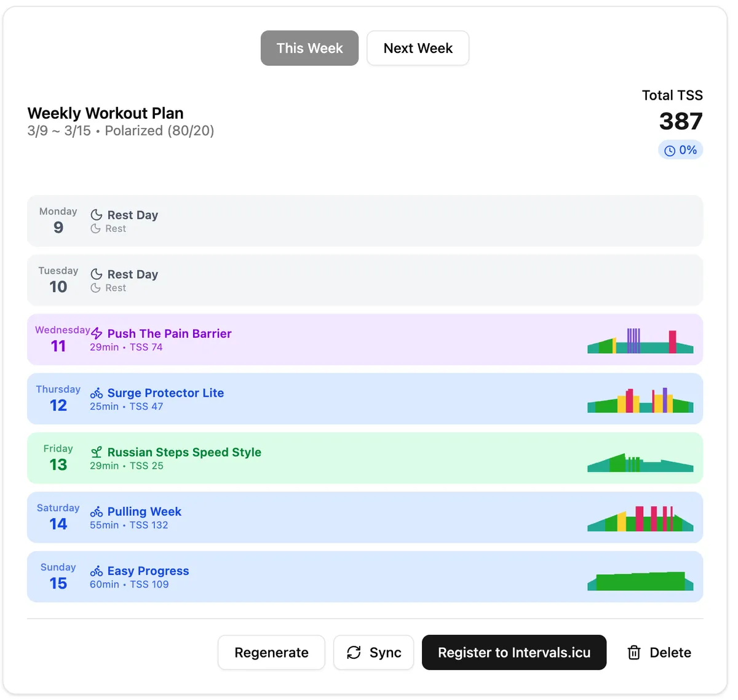This screenshot has width=738, height=700.
Task: Click Register to Intervals.icu button
Action: point(514,653)
